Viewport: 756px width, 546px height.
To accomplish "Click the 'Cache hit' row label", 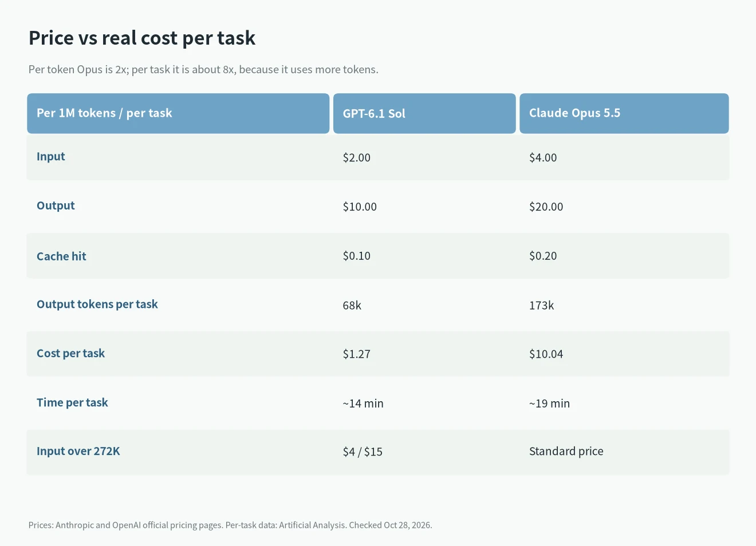I will click(x=61, y=256).
